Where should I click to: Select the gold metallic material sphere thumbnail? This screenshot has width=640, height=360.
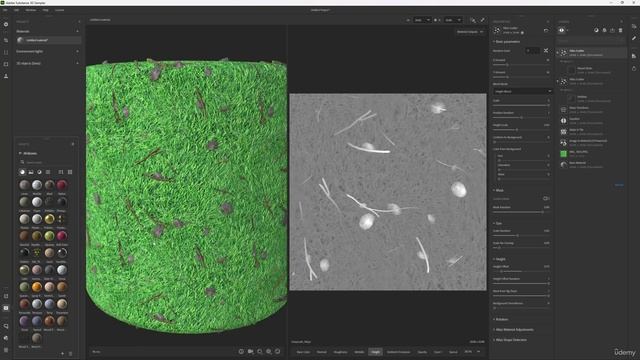tap(49, 219)
